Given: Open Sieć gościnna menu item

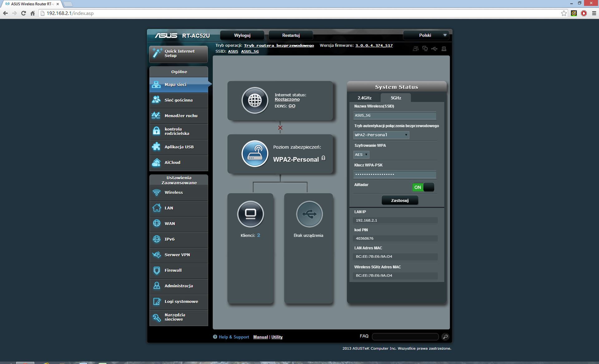Looking at the screenshot, I should (x=178, y=100).
